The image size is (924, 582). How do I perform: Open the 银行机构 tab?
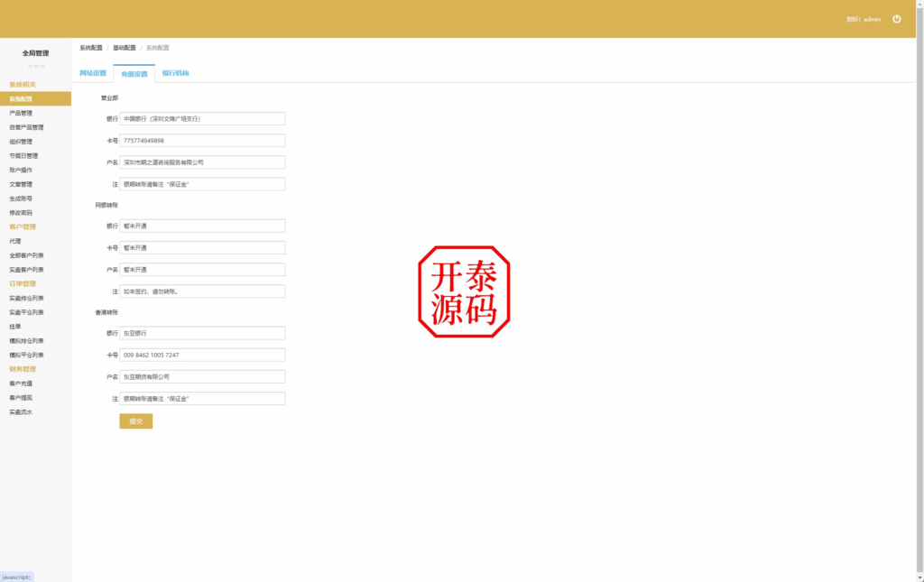point(175,73)
